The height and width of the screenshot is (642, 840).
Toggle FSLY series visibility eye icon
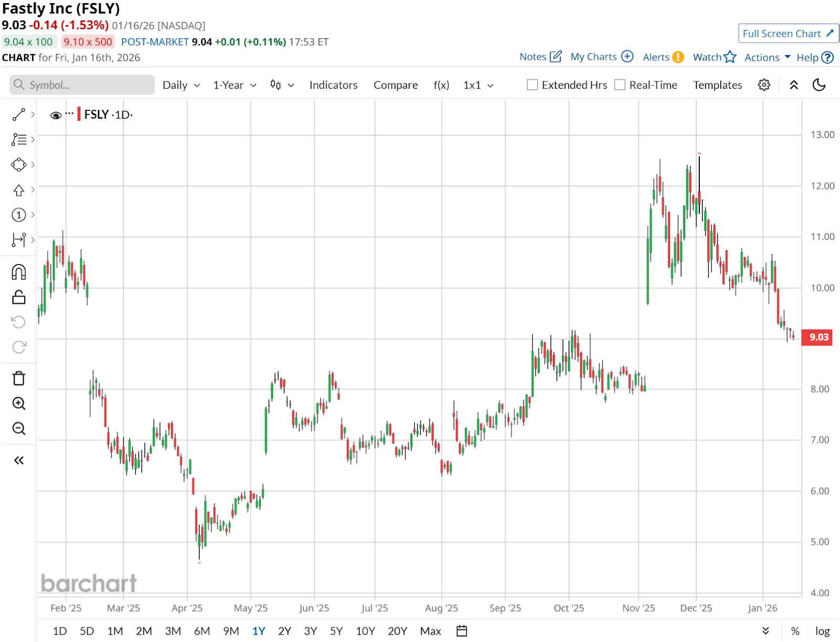(x=56, y=115)
